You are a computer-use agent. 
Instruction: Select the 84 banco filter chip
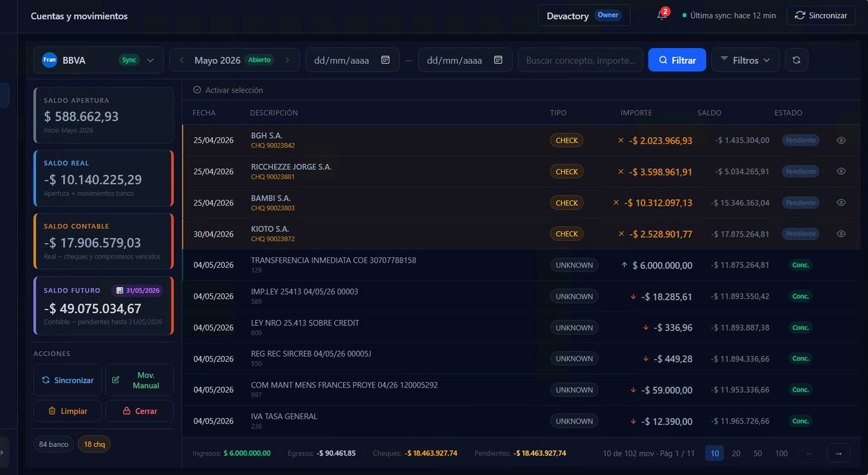[53, 444]
